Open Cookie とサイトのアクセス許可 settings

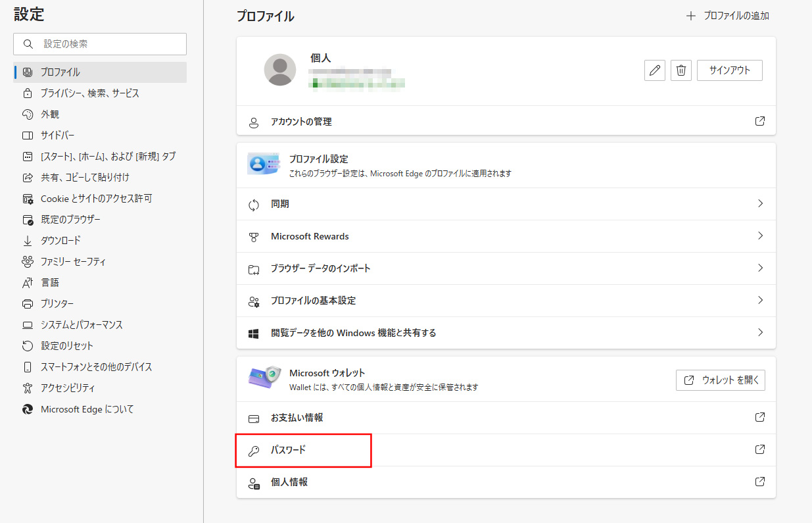coord(100,199)
